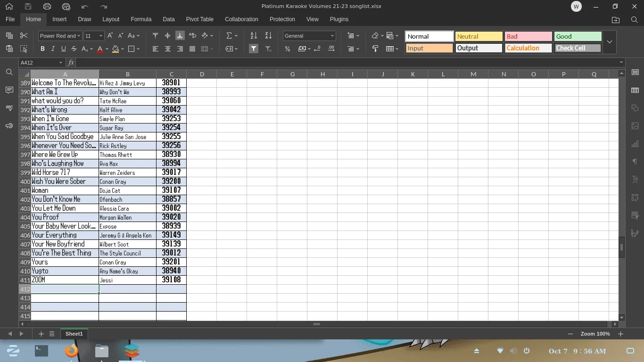
Task: Align cell text to the top
Action: point(155,36)
